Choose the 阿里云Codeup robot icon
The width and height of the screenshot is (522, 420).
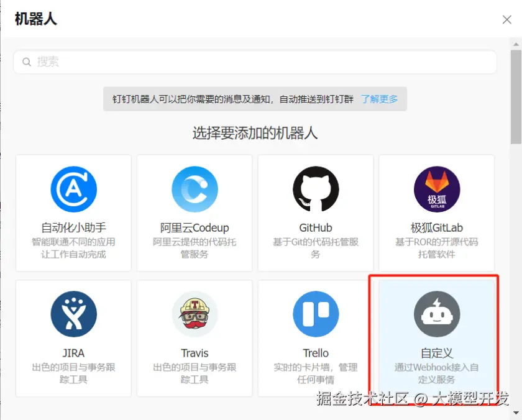(x=195, y=189)
